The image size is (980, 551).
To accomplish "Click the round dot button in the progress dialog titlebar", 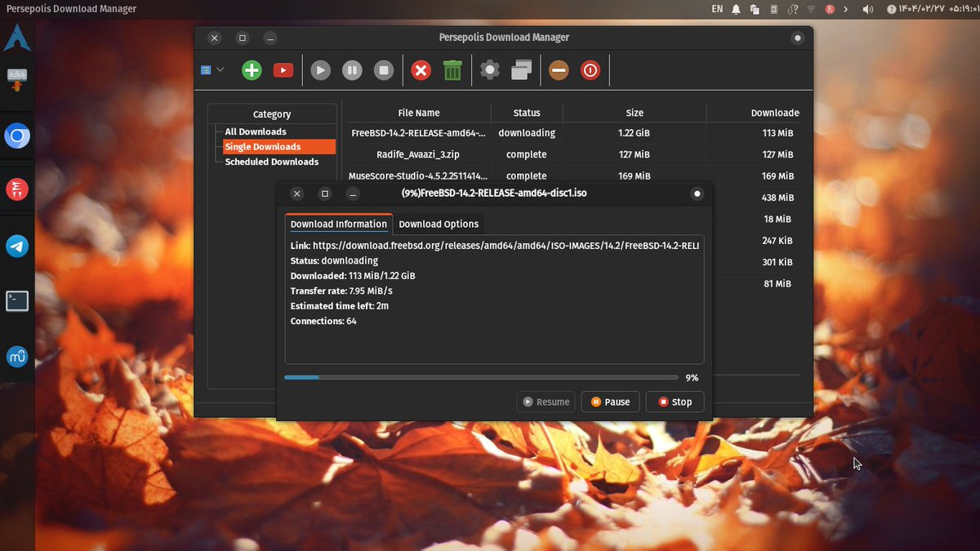I will tap(697, 193).
